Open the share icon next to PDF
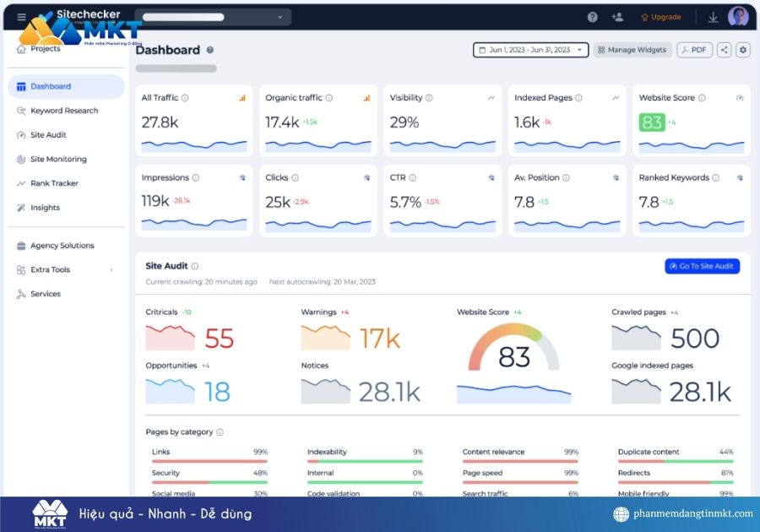The width and height of the screenshot is (760, 532). (724, 50)
